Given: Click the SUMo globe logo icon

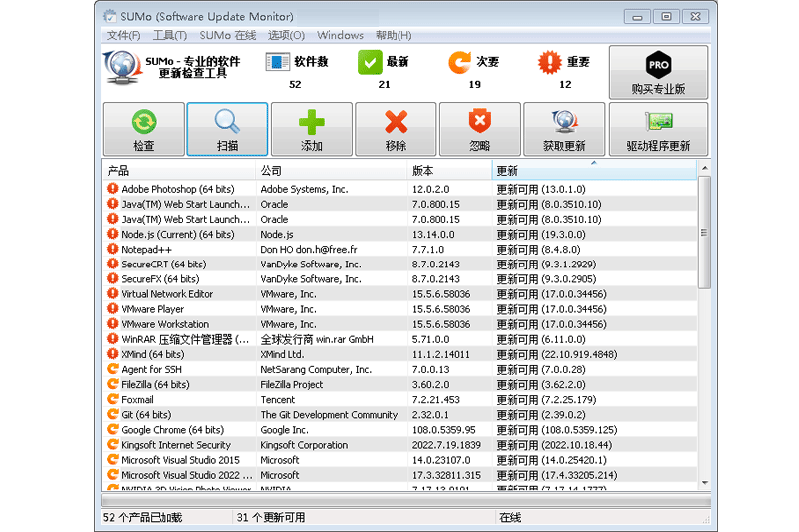Looking at the screenshot, I should point(122,67).
